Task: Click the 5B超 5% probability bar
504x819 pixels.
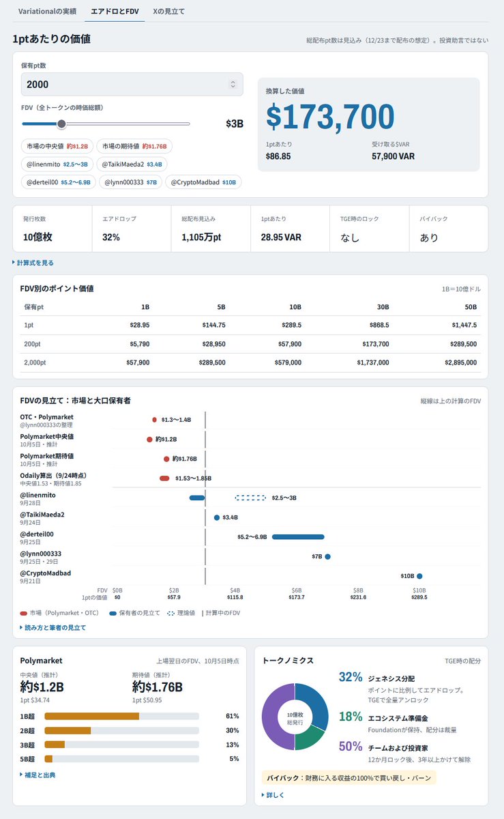Action: pos(121,759)
